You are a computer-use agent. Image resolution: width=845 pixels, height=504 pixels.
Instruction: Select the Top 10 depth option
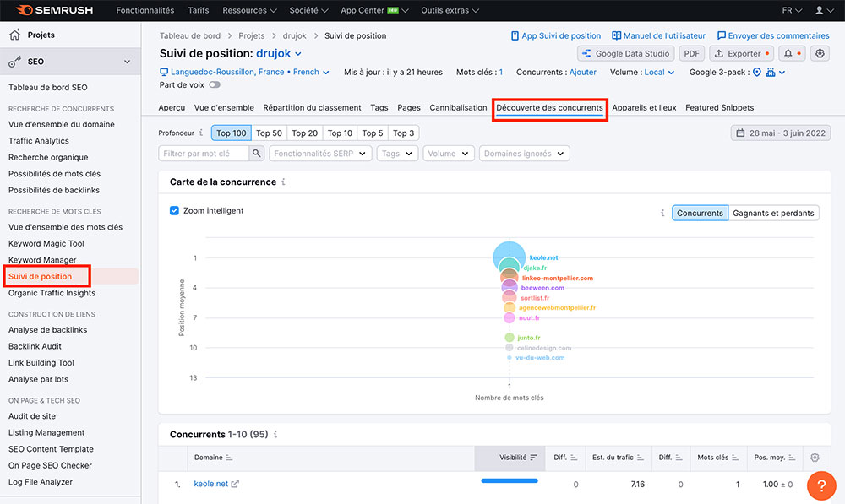340,133
